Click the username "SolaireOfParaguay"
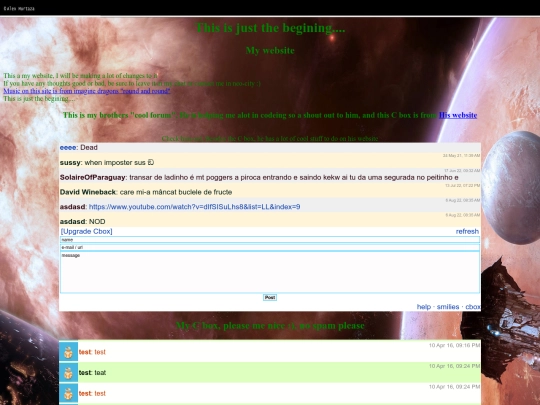The width and height of the screenshot is (540, 405). pos(93,177)
